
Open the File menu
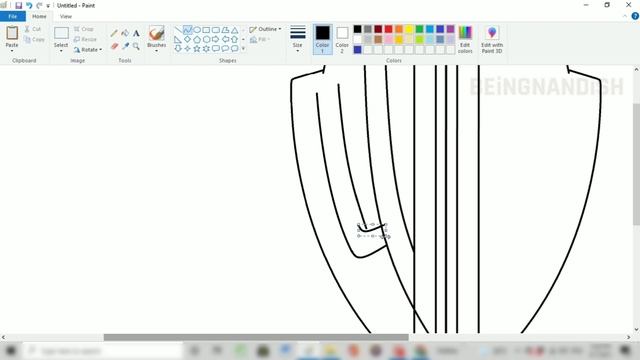13,16
